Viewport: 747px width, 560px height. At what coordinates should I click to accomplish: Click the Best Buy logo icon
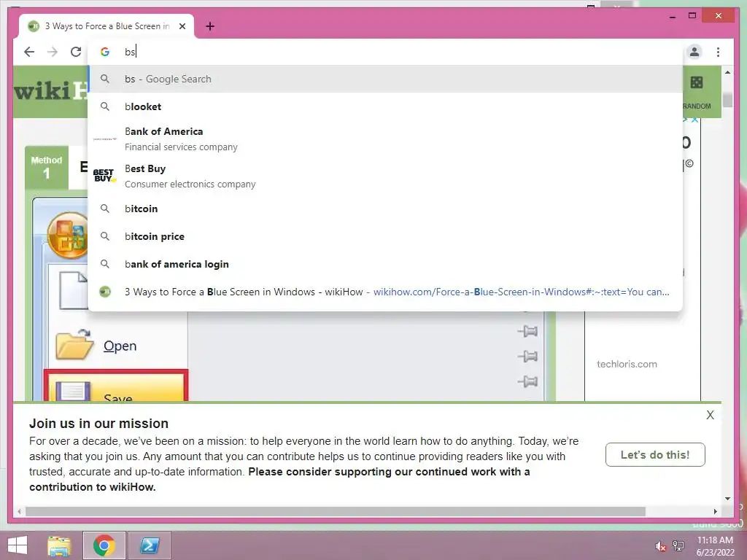104,176
